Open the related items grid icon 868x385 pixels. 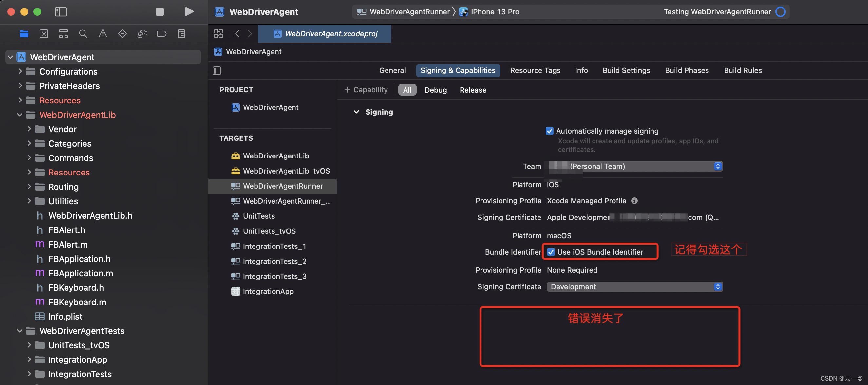218,34
